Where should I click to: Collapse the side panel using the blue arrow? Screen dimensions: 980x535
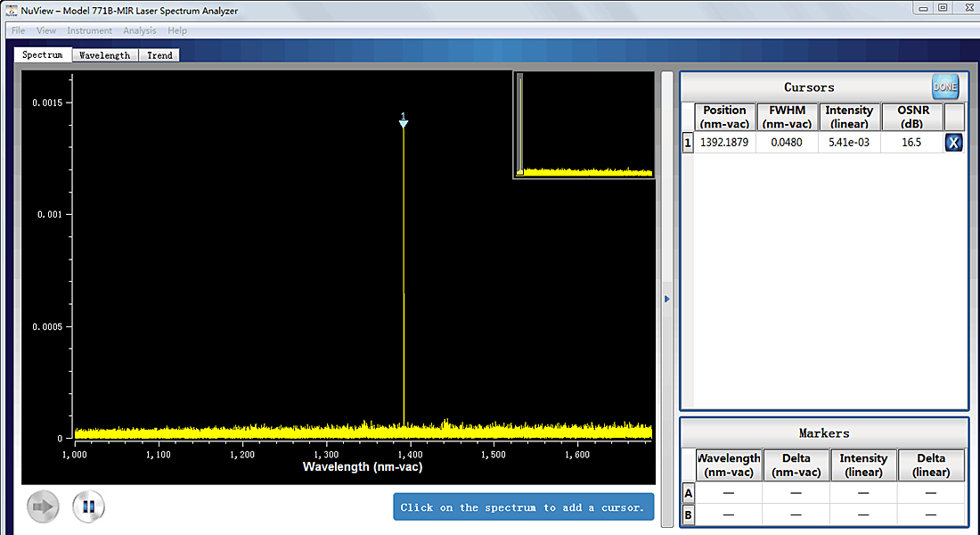667,300
